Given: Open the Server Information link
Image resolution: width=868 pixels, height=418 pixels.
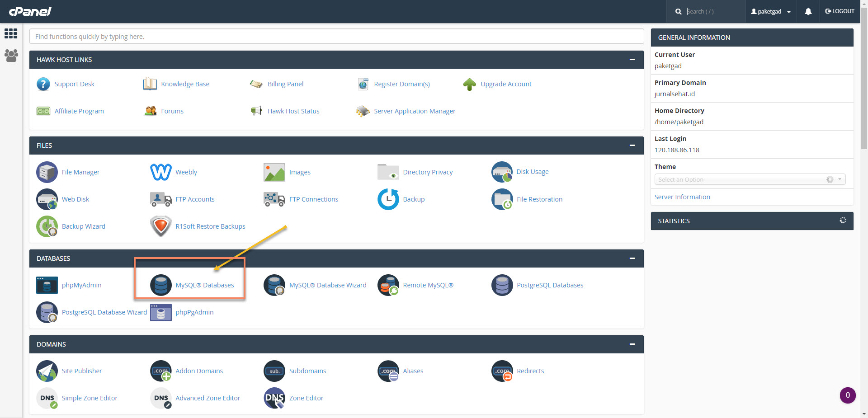Looking at the screenshot, I should 682,197.
